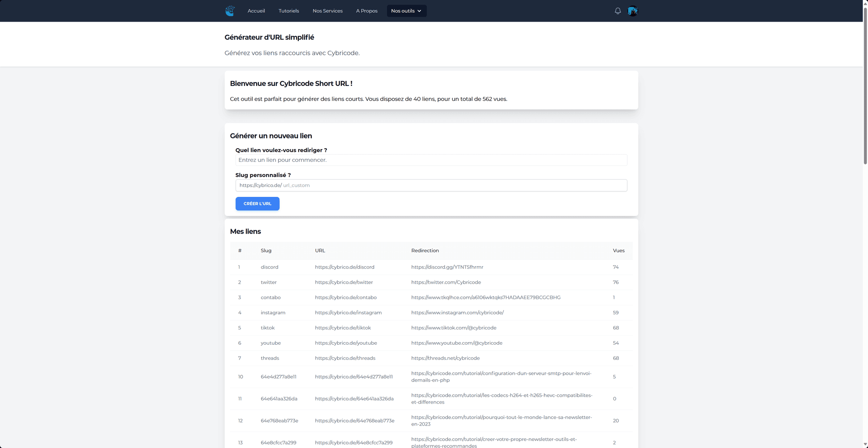Click the https://cybrico.de/discord URL
The image size is (868, 448).
(x=345, y=267)
